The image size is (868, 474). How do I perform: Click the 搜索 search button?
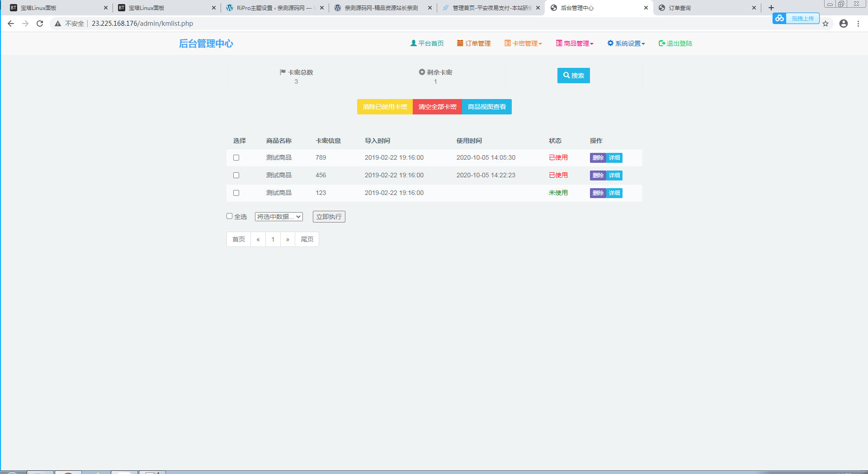click(573, 76)
